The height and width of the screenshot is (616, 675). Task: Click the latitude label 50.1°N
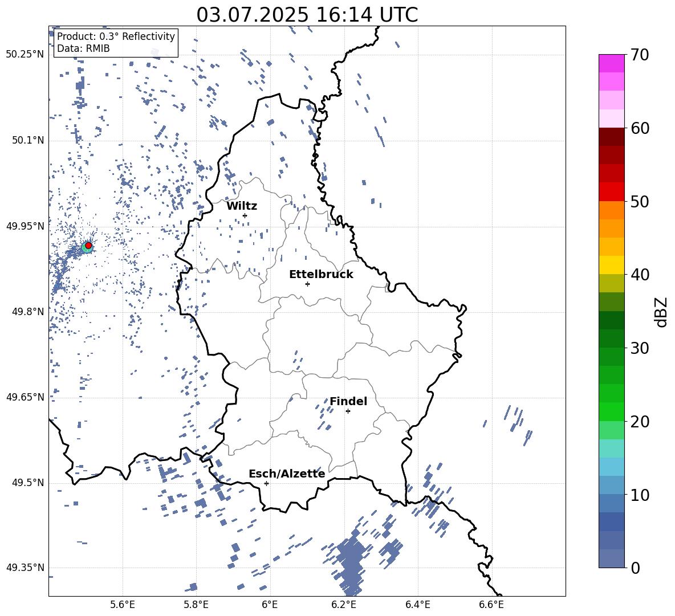point(28,141)
